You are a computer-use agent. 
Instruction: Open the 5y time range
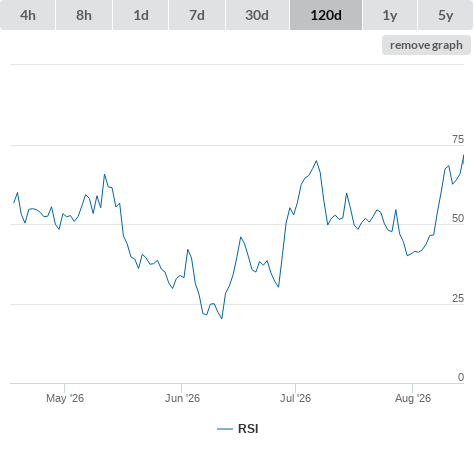click(446, 15)
